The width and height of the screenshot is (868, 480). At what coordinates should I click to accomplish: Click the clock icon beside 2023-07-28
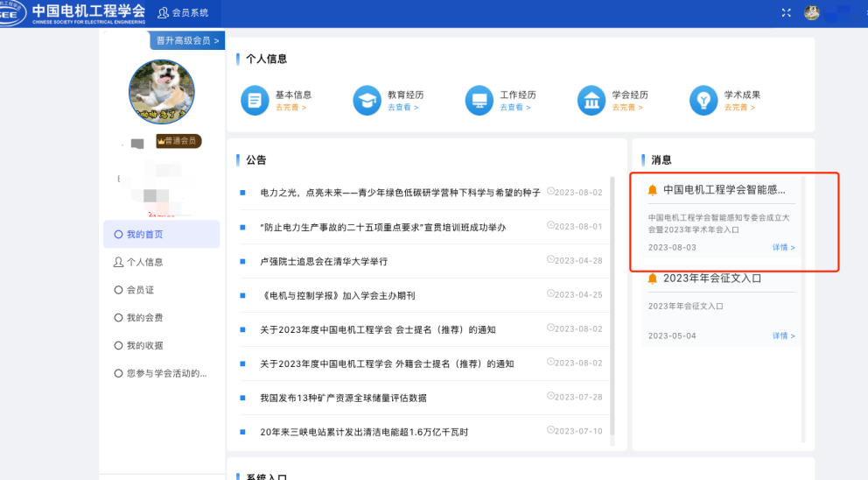coord(550,396)
